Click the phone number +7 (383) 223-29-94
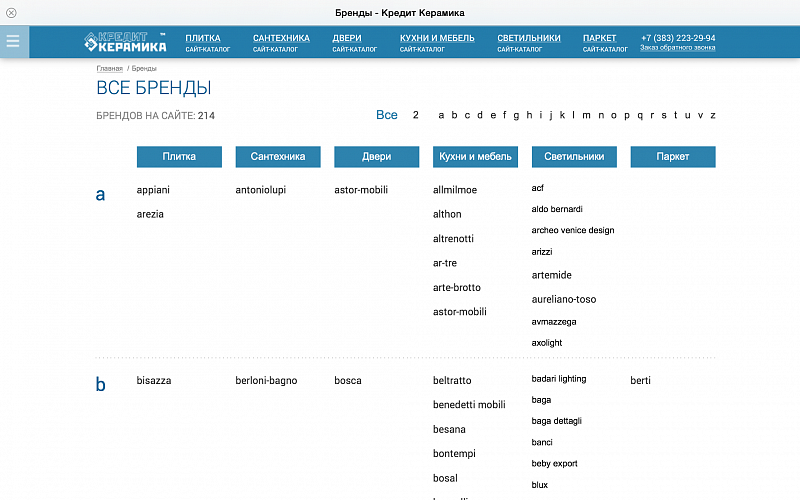 [x=678, y=38]
